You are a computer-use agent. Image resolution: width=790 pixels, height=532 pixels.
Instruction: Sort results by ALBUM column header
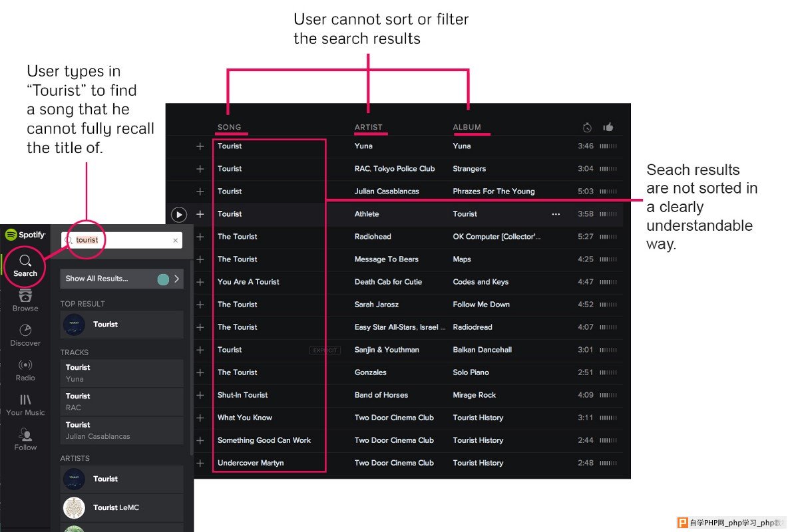(x=467, y=127)
